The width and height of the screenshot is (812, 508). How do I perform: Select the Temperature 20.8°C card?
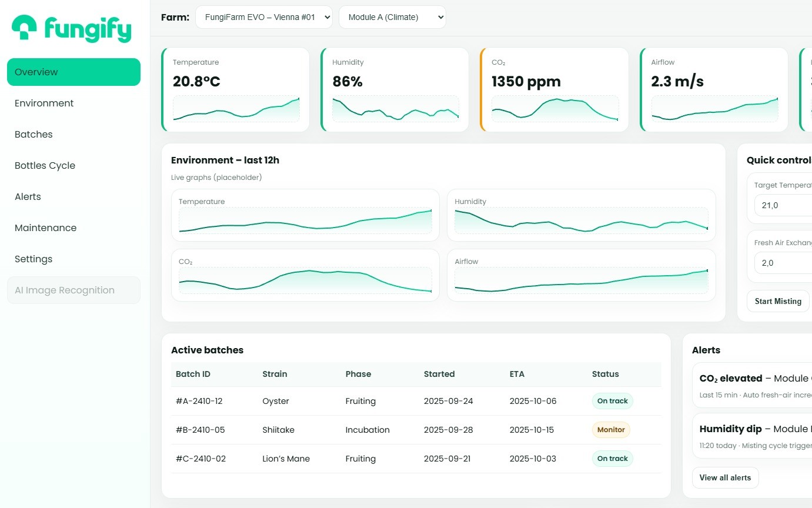[x=235, y=89]
